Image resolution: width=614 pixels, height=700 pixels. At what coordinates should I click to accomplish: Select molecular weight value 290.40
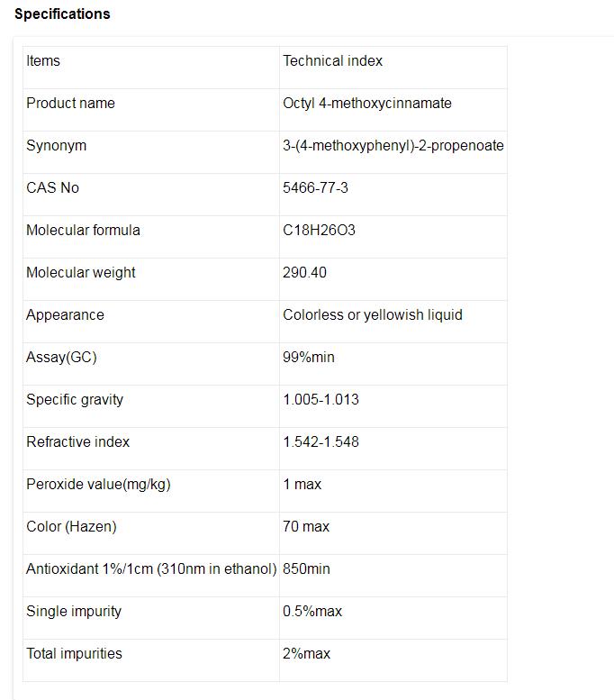click(304, 273)
